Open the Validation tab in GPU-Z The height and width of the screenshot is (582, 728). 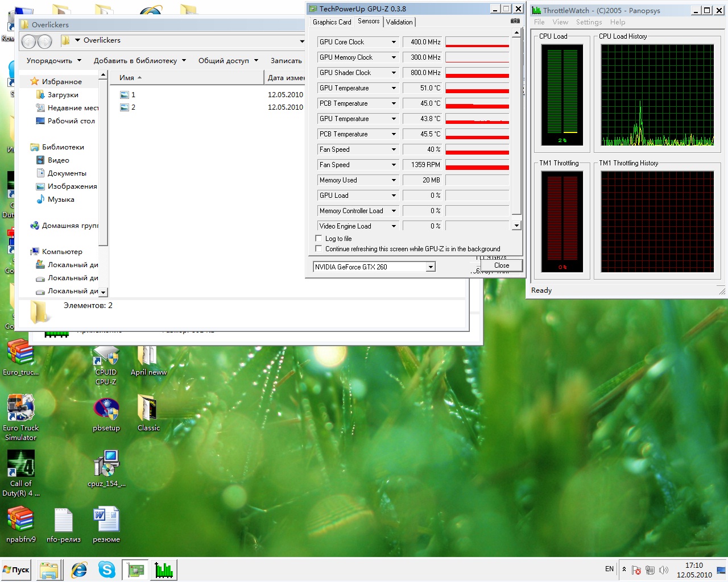click(x=399, y=22)
